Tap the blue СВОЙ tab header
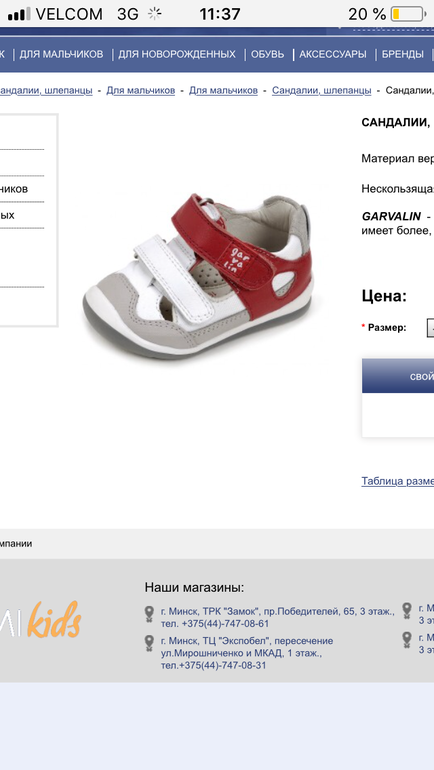This screenshot has width=434, height=770. click(398, 376)
